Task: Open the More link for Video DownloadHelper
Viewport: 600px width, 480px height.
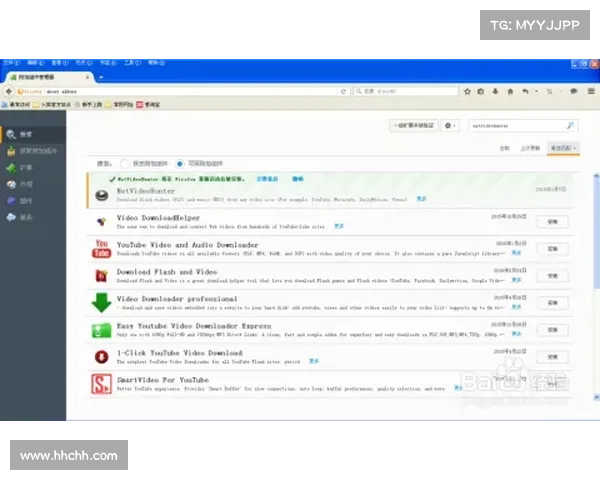Action: coord(338,226)
